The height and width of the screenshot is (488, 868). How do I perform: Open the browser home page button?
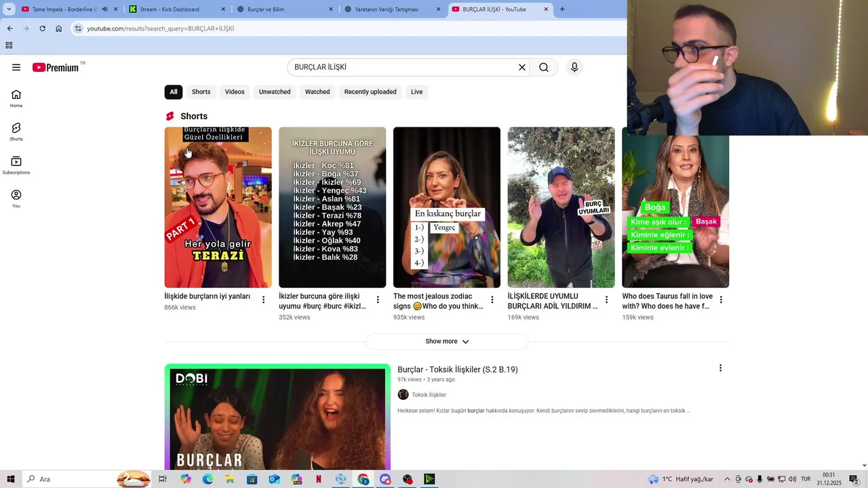tap(59, 28)
